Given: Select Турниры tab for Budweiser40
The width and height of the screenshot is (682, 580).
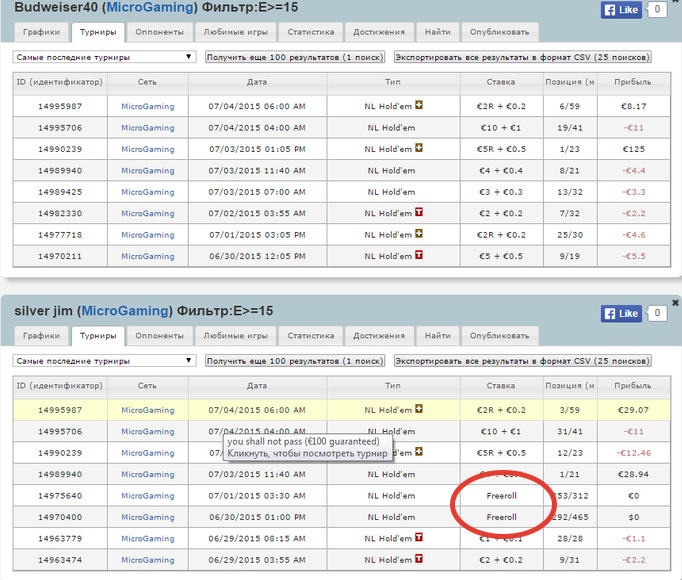Looking at the screenshot, I should 98,32.
